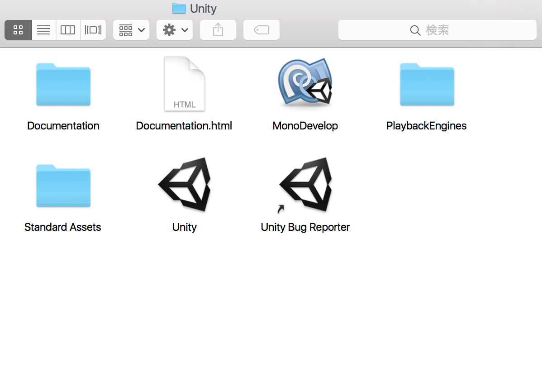The width and height of the screenshot is (542, 392).
Task: Switch to list view
Action: click(x=43, y=30)
